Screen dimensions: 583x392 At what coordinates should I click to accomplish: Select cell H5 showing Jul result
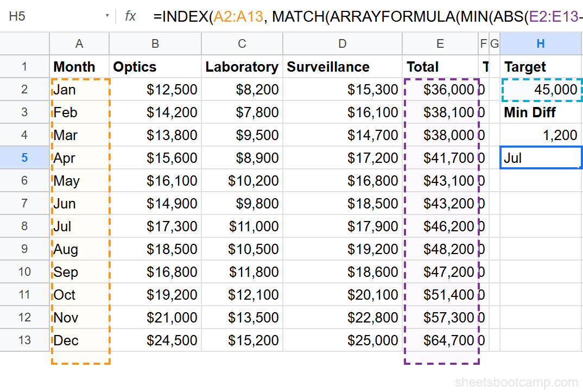pos(541,157)
